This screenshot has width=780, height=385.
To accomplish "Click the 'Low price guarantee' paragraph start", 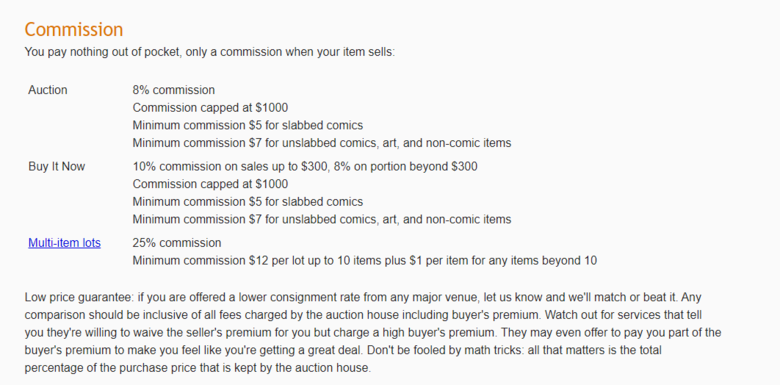I will (x=78, y=297).
